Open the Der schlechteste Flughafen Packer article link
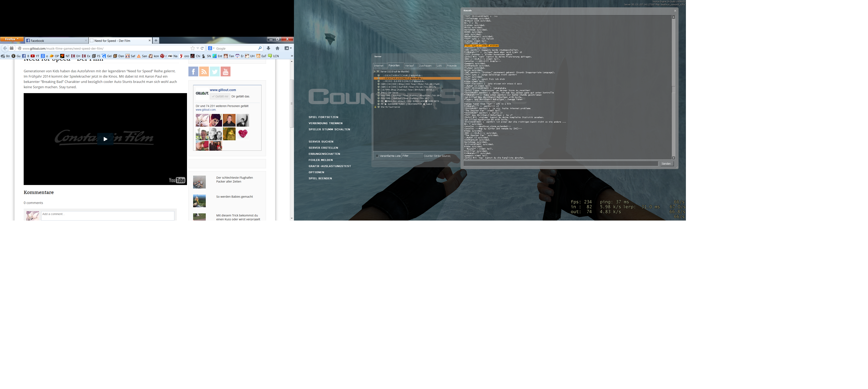The height and width of the screenshot is (389, 868). (235, 180)
